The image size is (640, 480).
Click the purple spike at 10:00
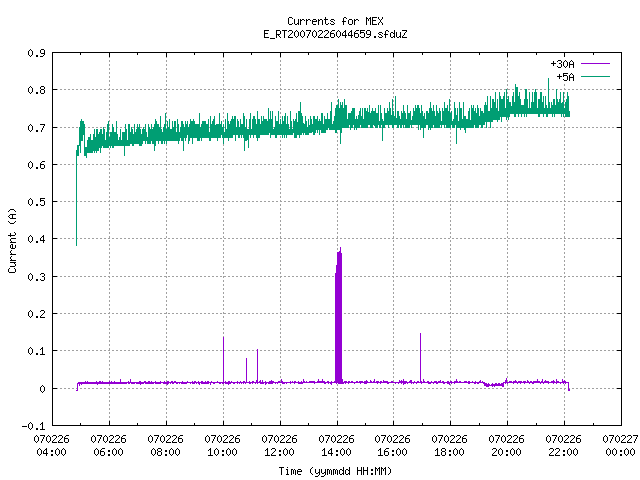tap(223, 359)
